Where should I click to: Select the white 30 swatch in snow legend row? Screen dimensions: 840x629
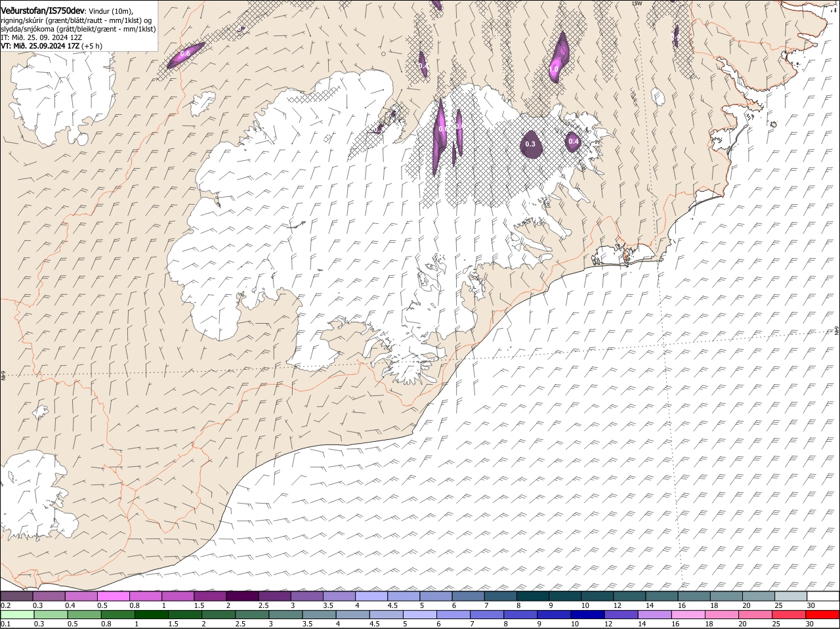(x=823, y=596)
